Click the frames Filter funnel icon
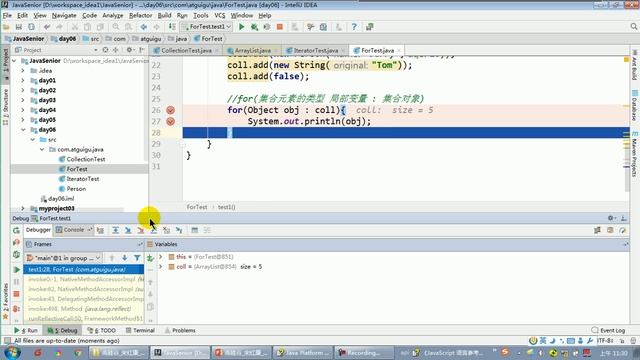640x360 pixels. click(137, 258)
